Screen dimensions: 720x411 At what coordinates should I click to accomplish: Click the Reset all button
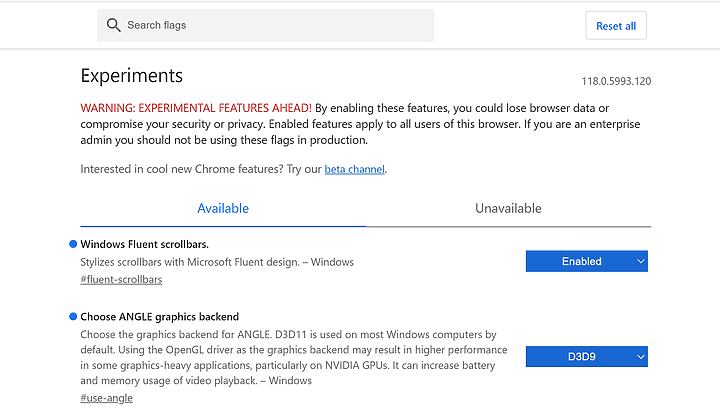616,26
